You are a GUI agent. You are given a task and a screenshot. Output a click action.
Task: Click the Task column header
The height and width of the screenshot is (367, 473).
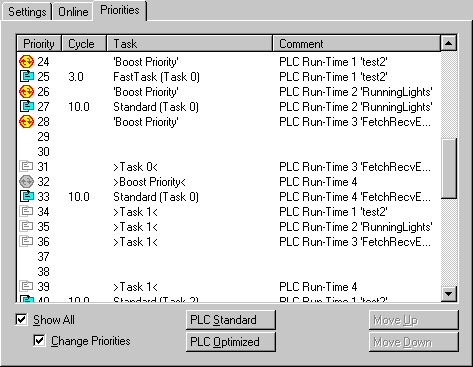(190, 44)
